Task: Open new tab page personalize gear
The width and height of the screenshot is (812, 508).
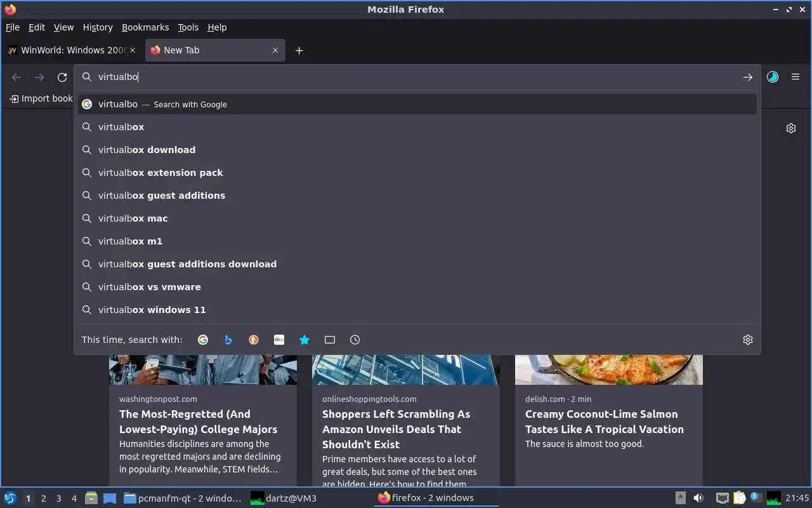Action: [x=790, y=128]
